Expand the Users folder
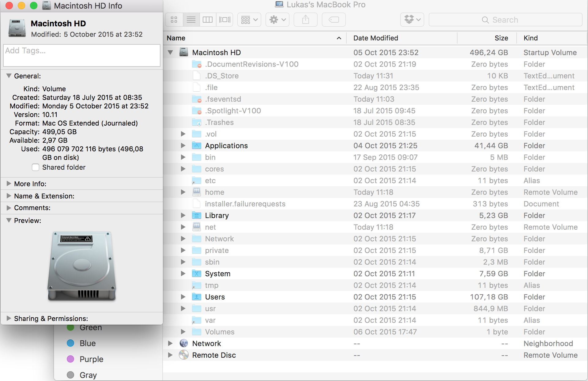Image resolution: width=588 pixels, height=381 pixels. pos(183,297)
